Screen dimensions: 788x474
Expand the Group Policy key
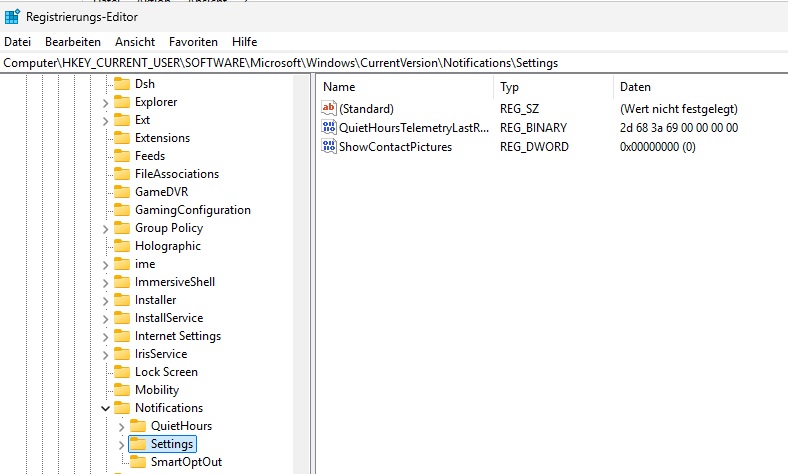pyautogui.click(x=105, y=229)
